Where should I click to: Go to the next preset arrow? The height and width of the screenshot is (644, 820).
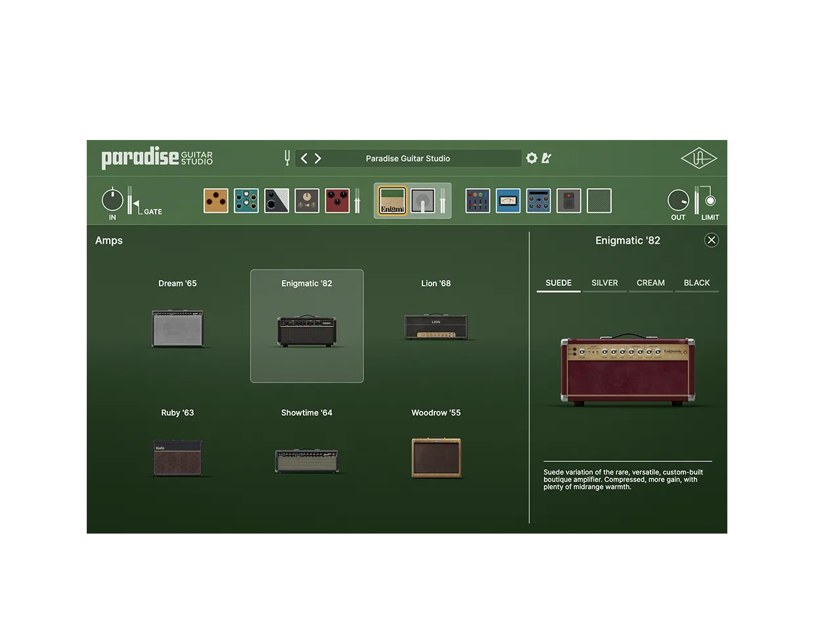coord(318,158)
